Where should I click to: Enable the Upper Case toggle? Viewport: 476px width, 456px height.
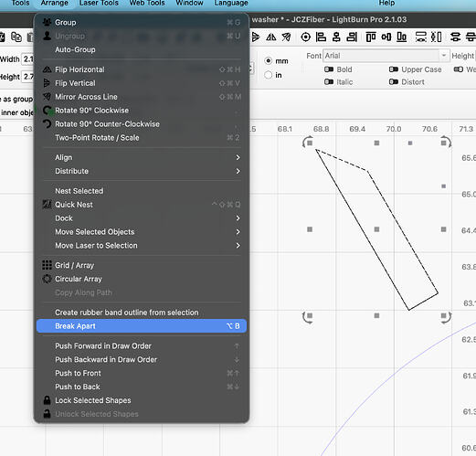pyautogui.click(x=394, y=69)
